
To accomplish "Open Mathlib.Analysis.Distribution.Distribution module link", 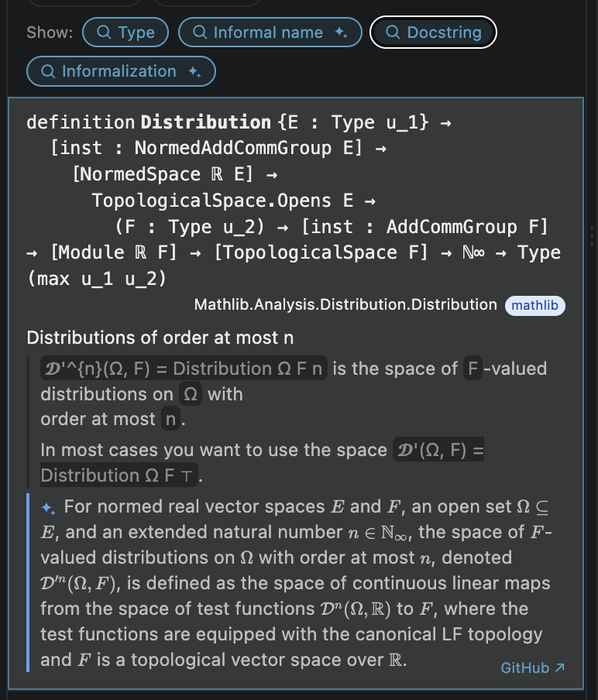I will (345, 304).
